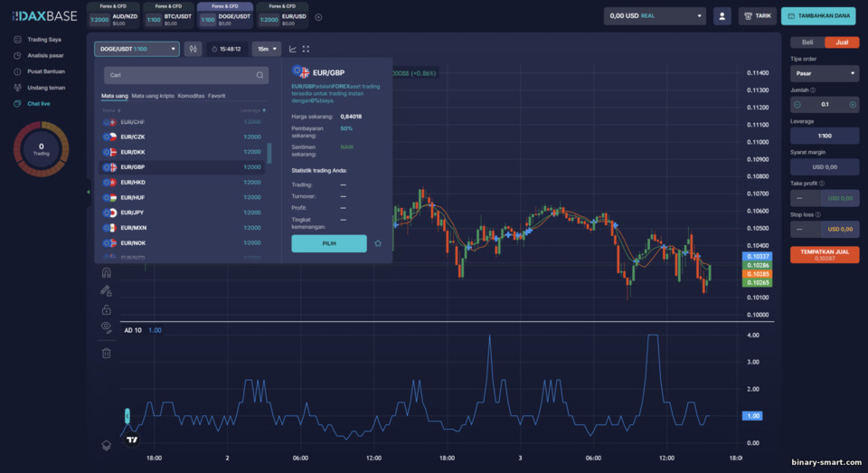
Task: Select the Mata uang tab
Action: [115, 96]
